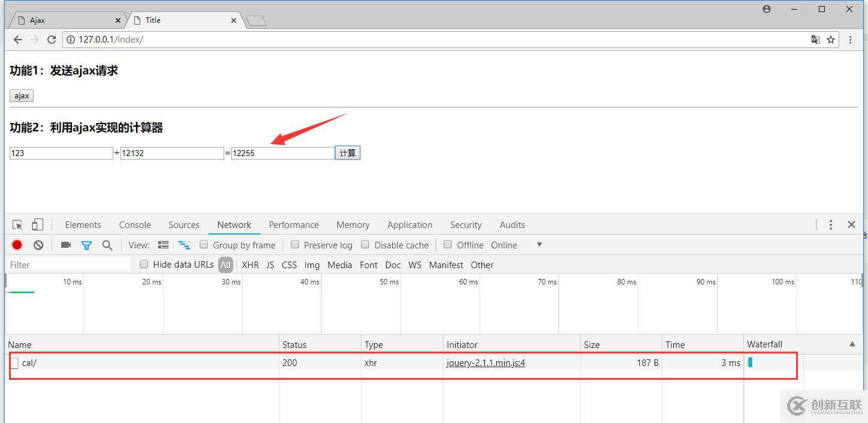Filter requests by CSS type
The width and height of the screenshot is (868, 423).
[x=290, y=265]
